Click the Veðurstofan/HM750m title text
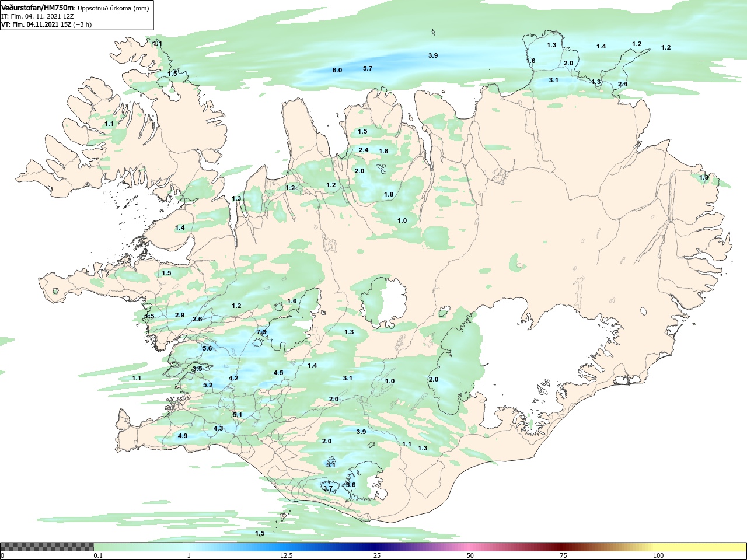747x560 pixels. [37, 8]
